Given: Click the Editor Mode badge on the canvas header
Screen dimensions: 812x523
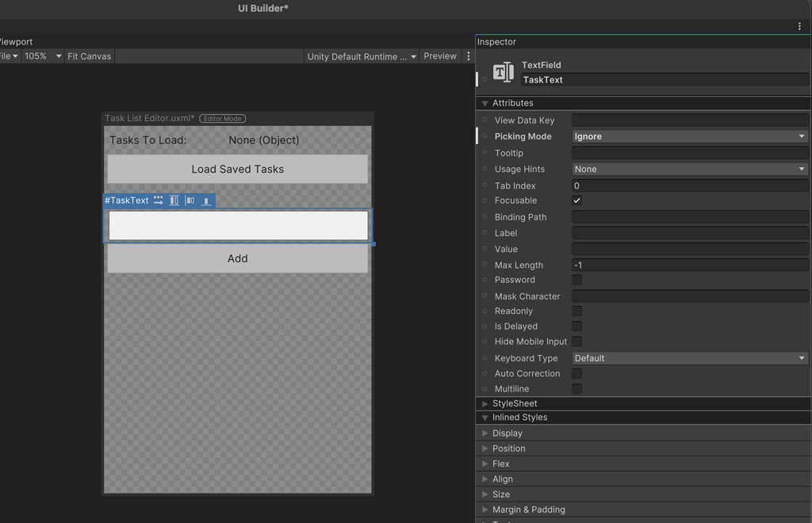Looking at the screenshot, I should pyautogui.click(x=223, y=117).
